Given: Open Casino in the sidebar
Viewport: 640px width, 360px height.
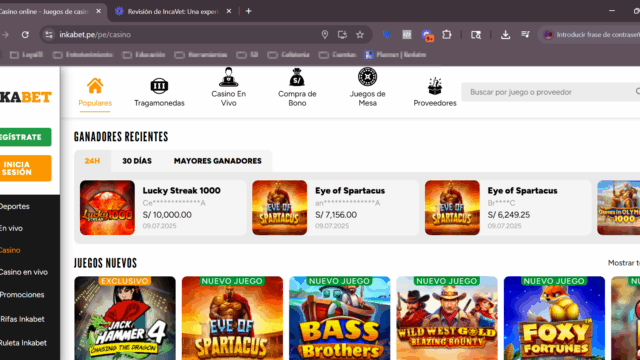Looking at the screenshot, I should coord(10,250).
